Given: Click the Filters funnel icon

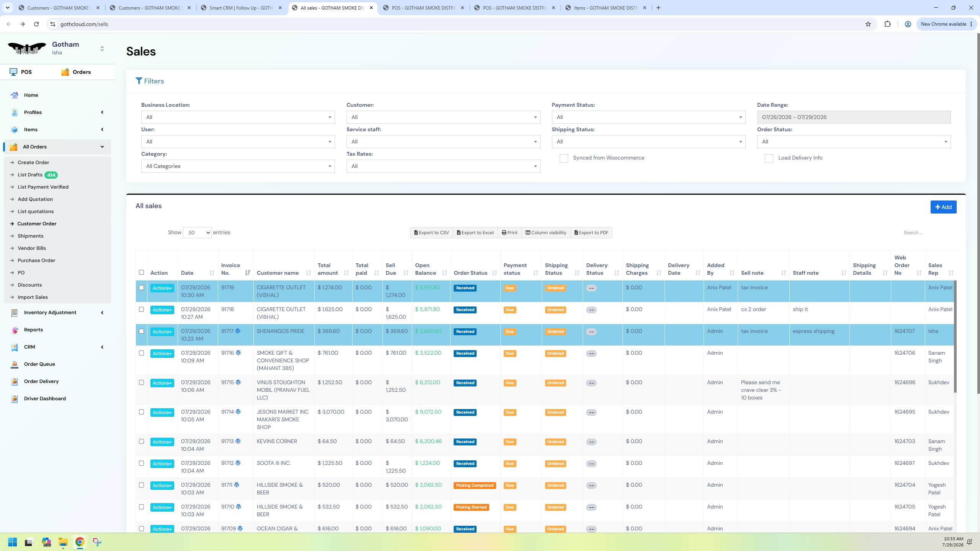Looking at the screenshot, I should point(139,81).
